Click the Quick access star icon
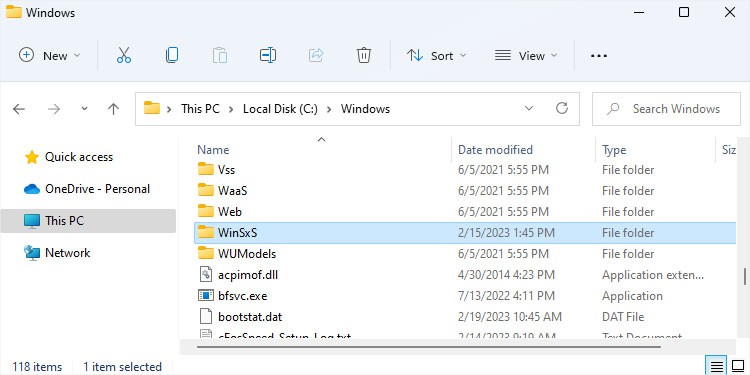The height and width of the screenshot is (375, 750). 32,157
